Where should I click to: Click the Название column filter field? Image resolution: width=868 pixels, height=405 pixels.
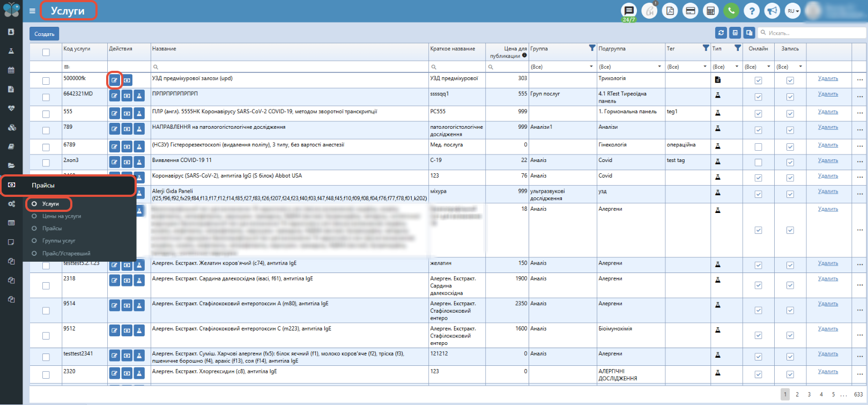tap(290, 67)
